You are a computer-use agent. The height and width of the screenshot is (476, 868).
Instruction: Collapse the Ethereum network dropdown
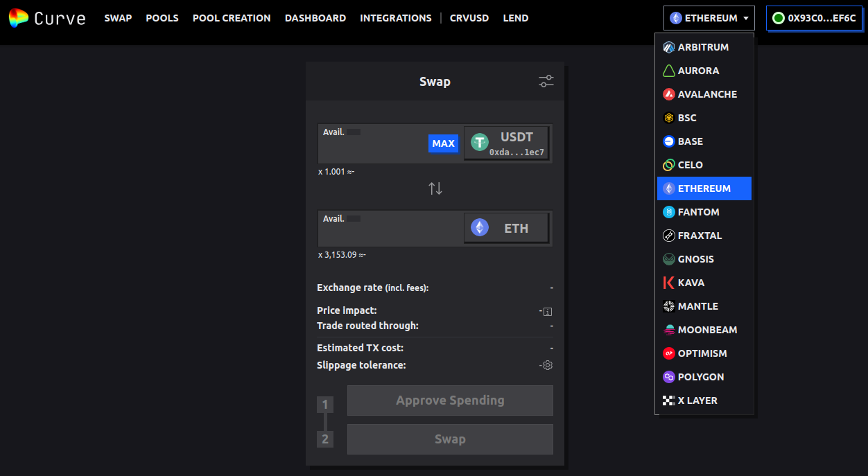(709, 18)
